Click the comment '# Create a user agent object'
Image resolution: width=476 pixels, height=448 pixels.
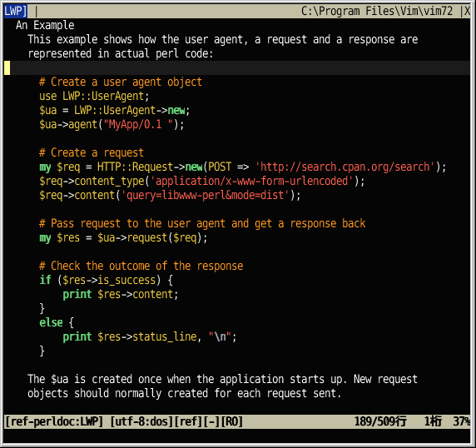coord(121,82)
